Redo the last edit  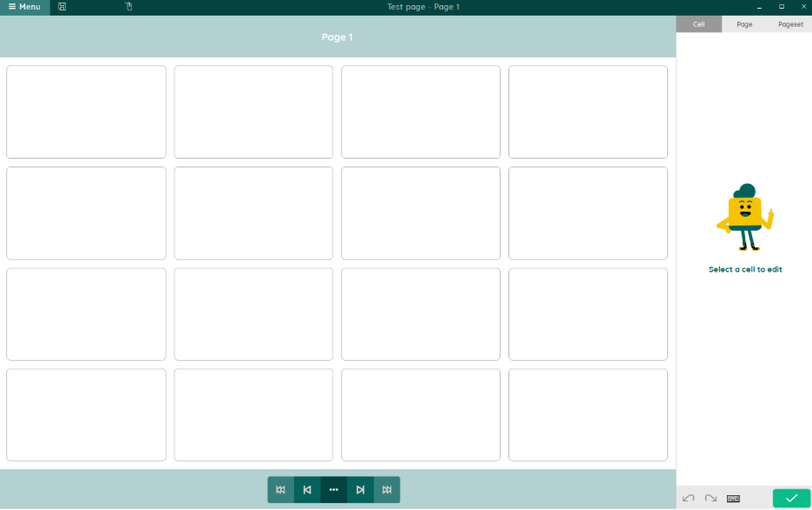710,498
